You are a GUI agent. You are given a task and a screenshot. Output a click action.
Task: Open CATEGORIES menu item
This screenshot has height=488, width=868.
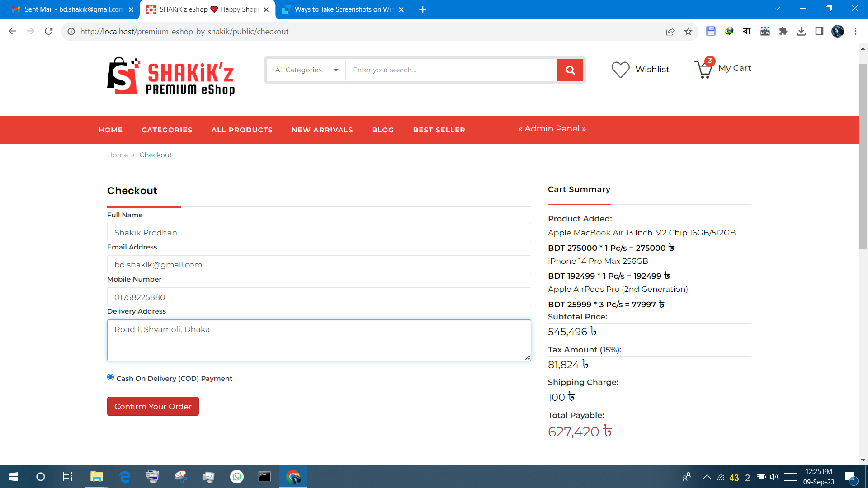pos(167,130)
